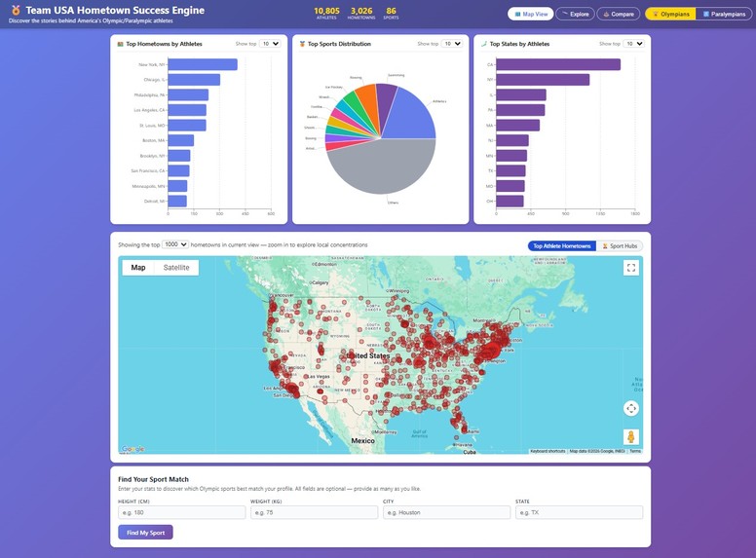Screen dimensions: 756x558
Task: Click the Los Angeles, CA bar
Action: coord(187,110)
